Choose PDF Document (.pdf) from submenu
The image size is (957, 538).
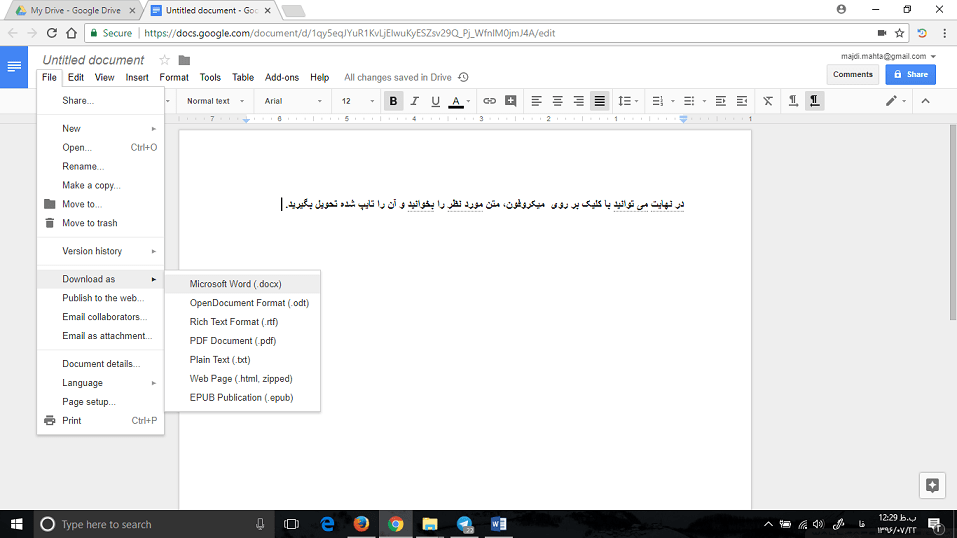[232, 341]
